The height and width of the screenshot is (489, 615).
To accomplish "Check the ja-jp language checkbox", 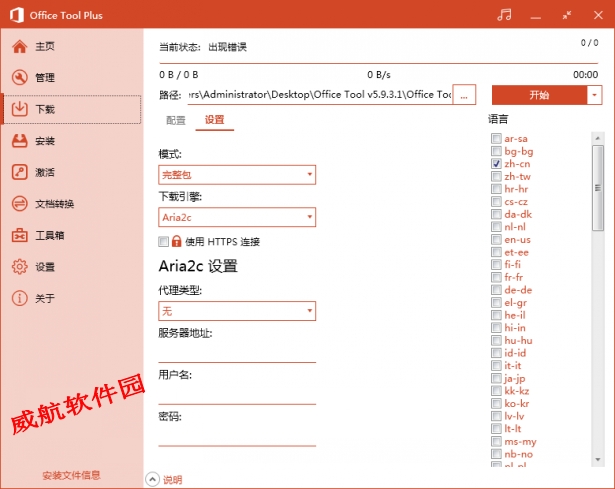I will pyautogui.click(x=496, y=378).
